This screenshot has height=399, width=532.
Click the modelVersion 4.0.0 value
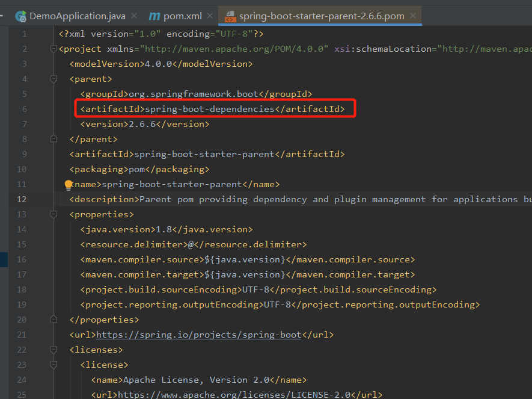(159, 64)
